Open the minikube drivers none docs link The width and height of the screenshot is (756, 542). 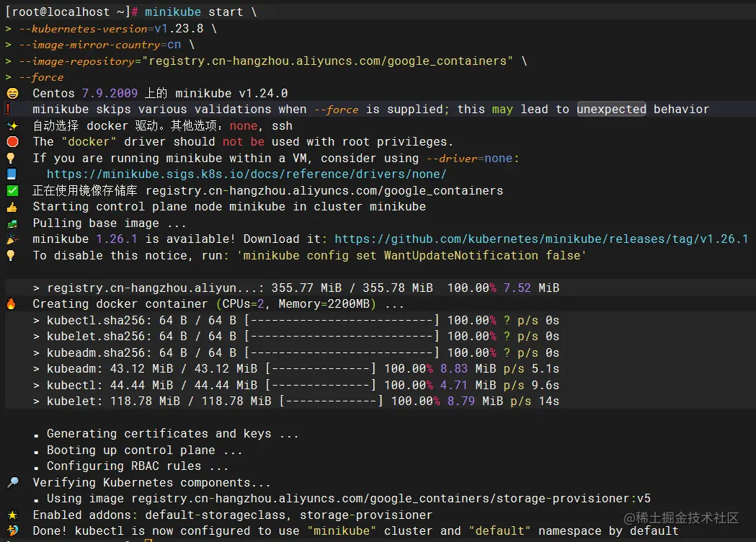(246, 174)
